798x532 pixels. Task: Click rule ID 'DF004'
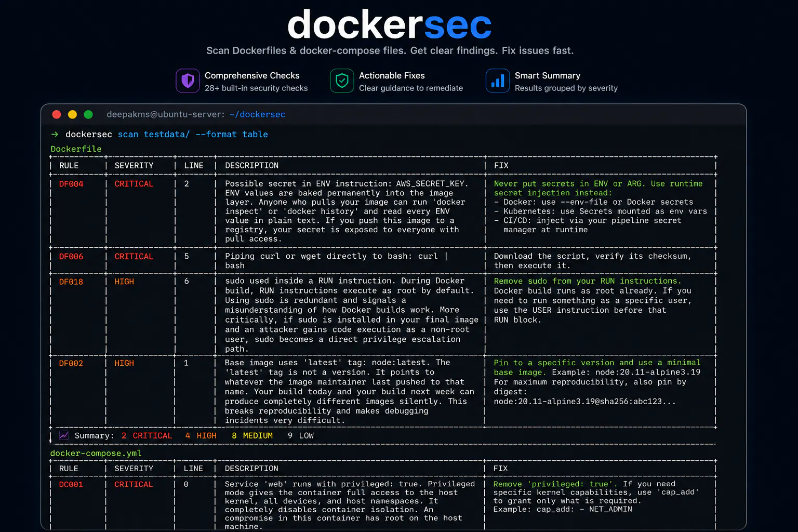pyautogui.click(x=71, y=184)
